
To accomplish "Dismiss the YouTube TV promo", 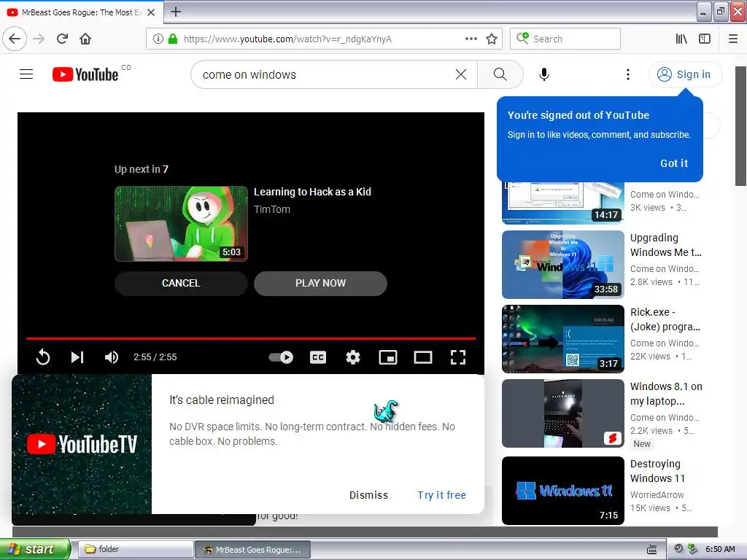I will pyautogui.click(x=368, y=495).
